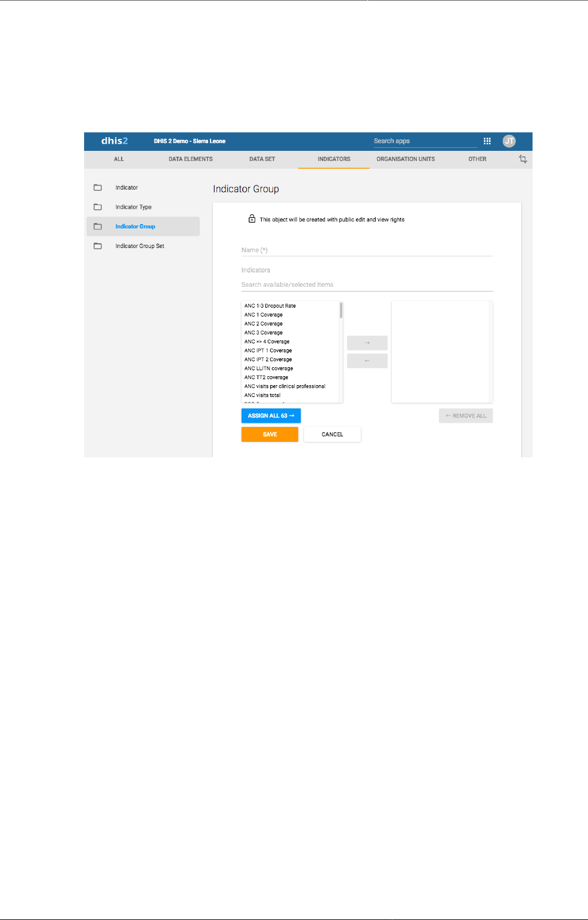Screen dimensions: 588x920
Task: Open the Data Set tab
Action: [262, 159]
